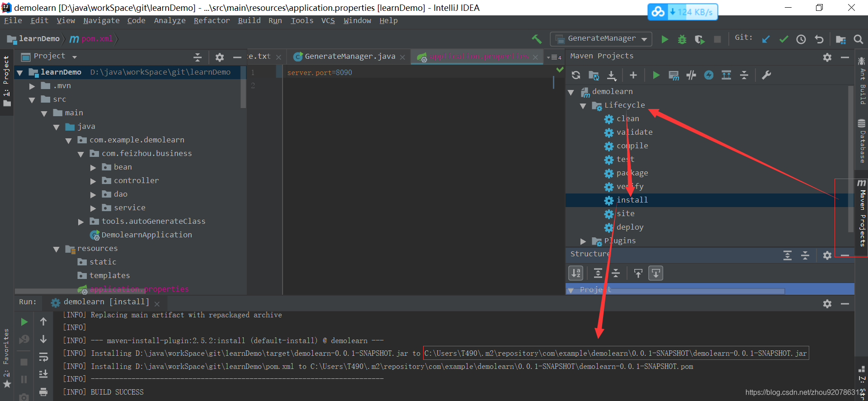
Task: Open Ant Build side tool window
Action: click(x=862, y=80)
